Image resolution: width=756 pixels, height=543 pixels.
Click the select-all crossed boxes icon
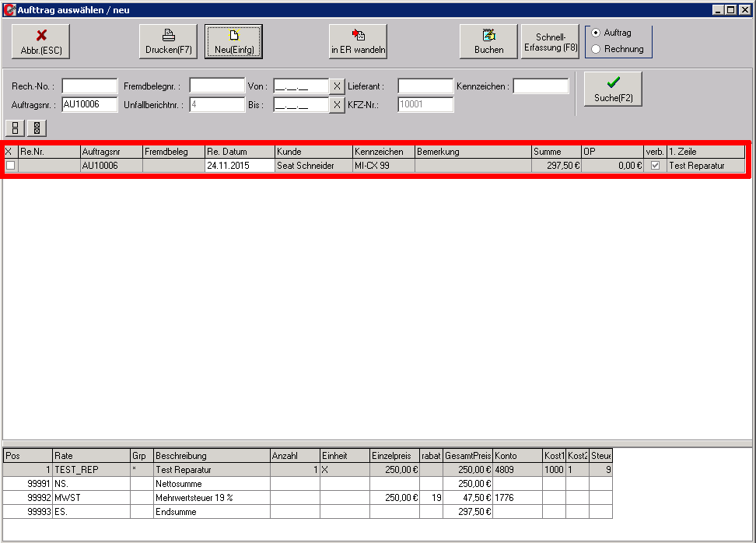(x=37, y=128)
